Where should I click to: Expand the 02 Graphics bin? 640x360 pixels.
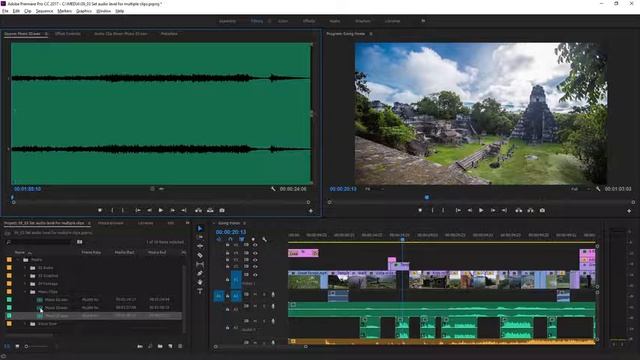(x=25, y=276)
